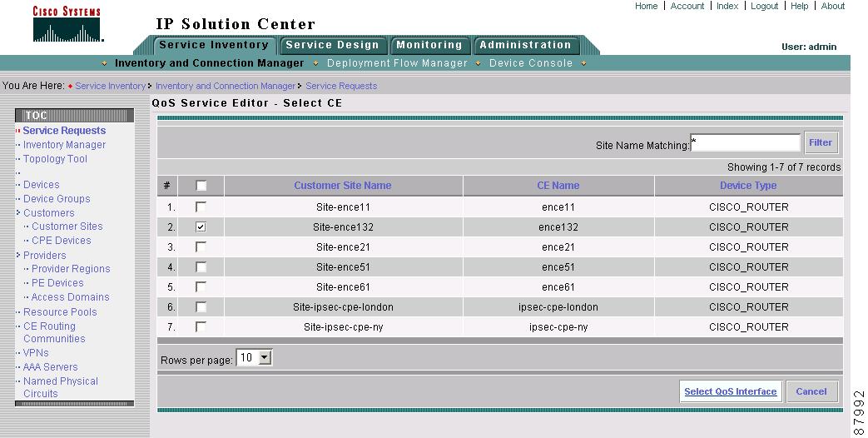Select the Site-ence61 row checkbox

pyautogui.click(x=201, y=286)
